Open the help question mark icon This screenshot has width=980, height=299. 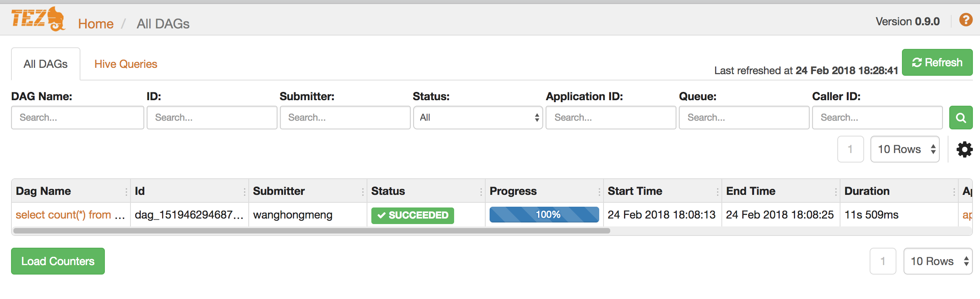(x=965, y=20)
